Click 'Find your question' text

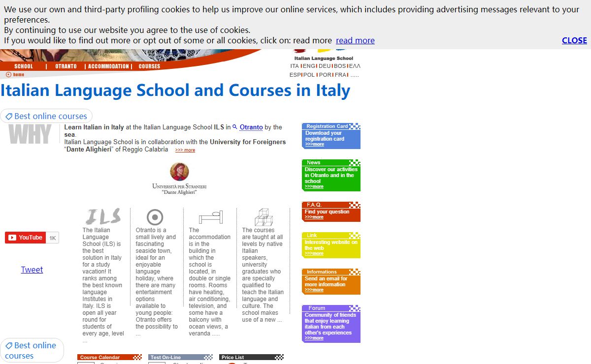[327, 212]
